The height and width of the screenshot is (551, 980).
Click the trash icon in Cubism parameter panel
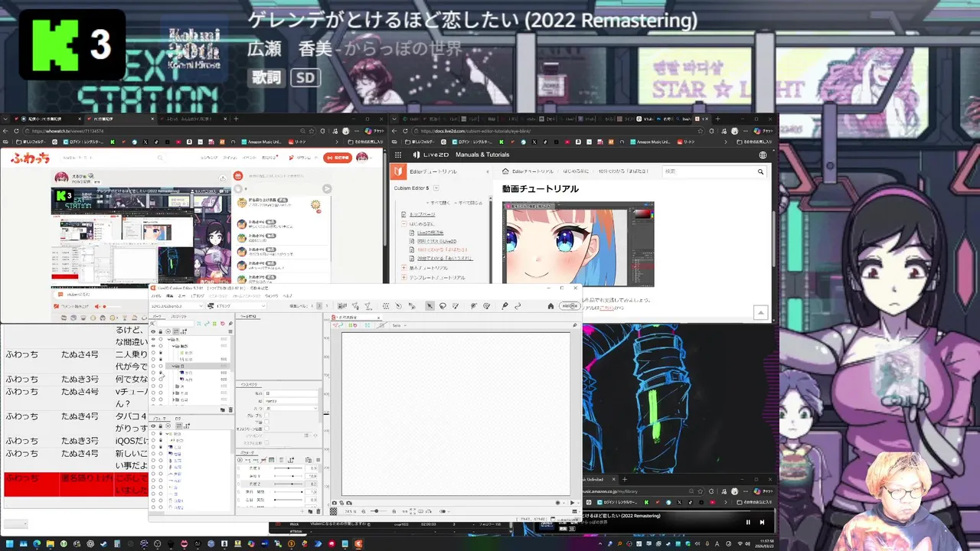318,511
